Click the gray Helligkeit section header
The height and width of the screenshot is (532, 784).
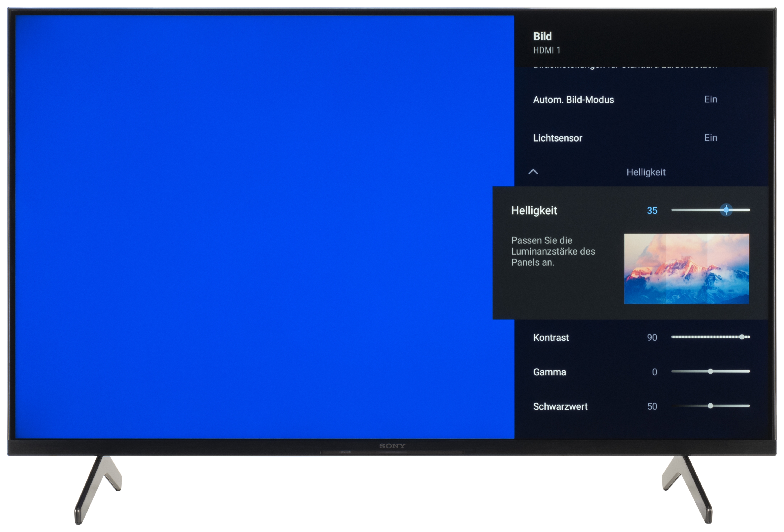(x=646, y=172)
